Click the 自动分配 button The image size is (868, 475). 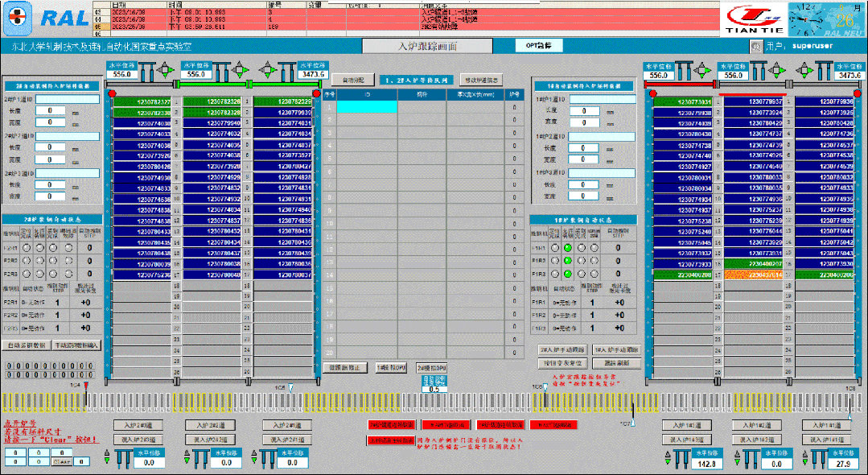[353, 81]
